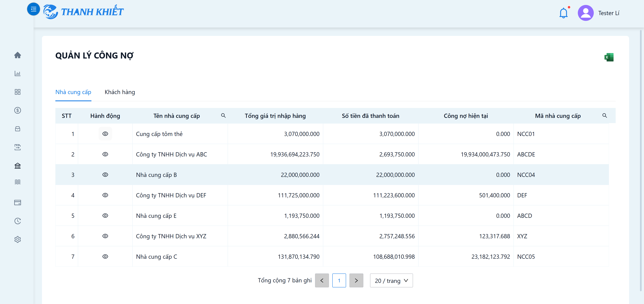Click the NCC04 supplier code
644x304 pixels.
tap(526, 175)
